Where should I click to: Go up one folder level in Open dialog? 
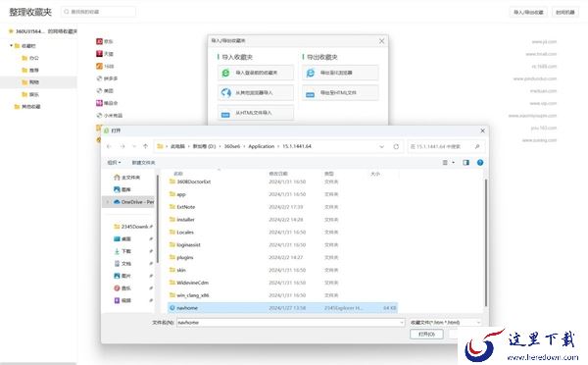click(145, 146)
